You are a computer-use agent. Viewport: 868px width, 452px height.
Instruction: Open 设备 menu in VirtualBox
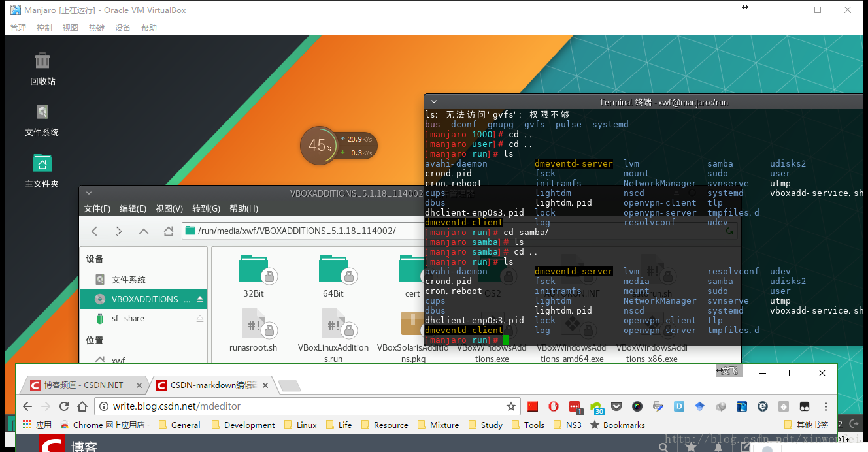coord(123,27)
